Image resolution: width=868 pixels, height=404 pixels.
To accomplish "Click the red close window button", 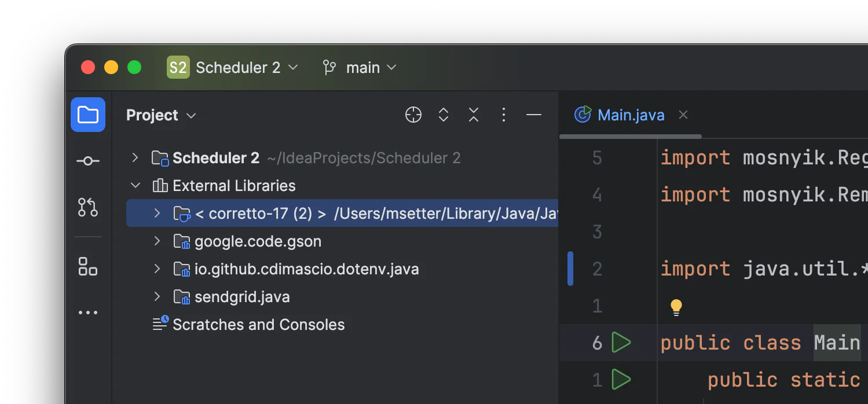I will point(88,67).
